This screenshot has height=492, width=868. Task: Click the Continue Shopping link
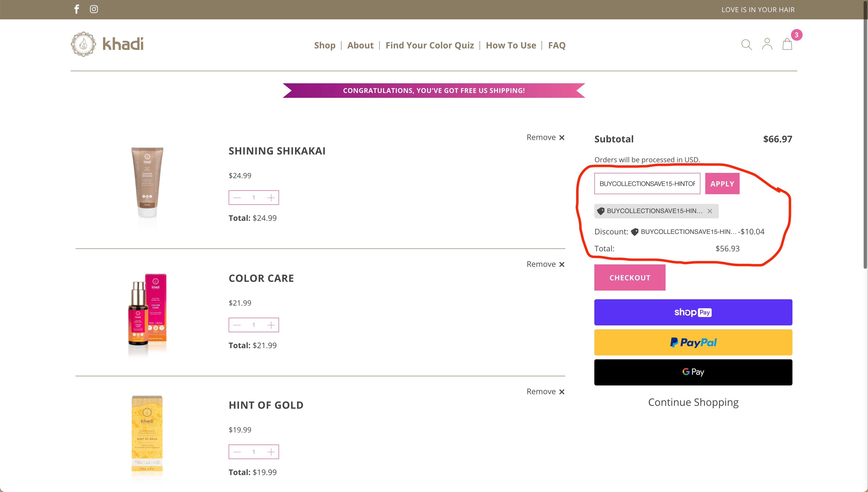(x=693, y=402)
